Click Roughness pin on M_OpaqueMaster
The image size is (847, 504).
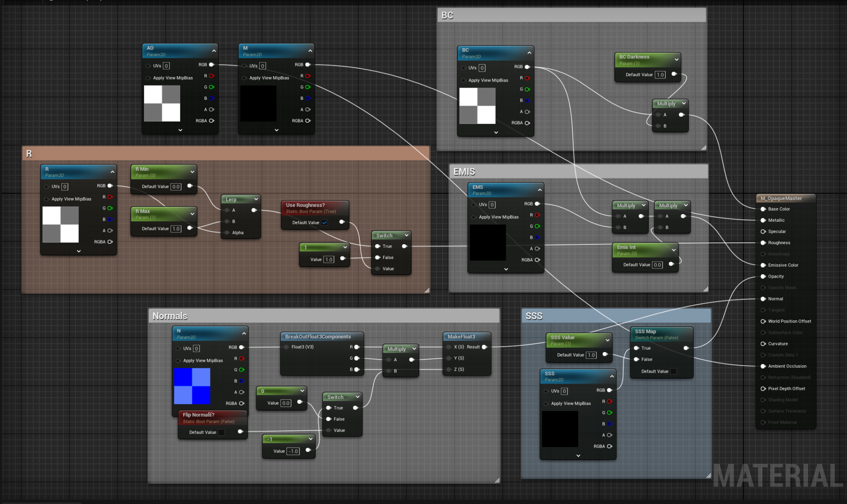763,243
